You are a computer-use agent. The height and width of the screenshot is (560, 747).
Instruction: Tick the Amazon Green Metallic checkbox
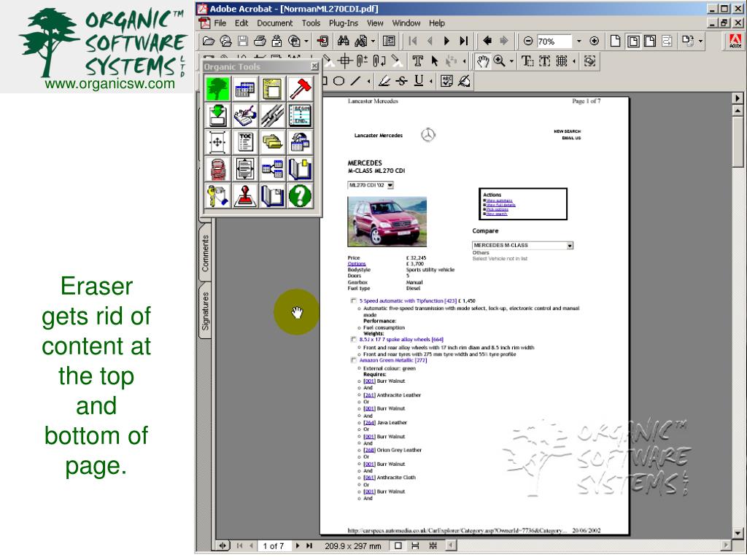click(x=354, y=360)
